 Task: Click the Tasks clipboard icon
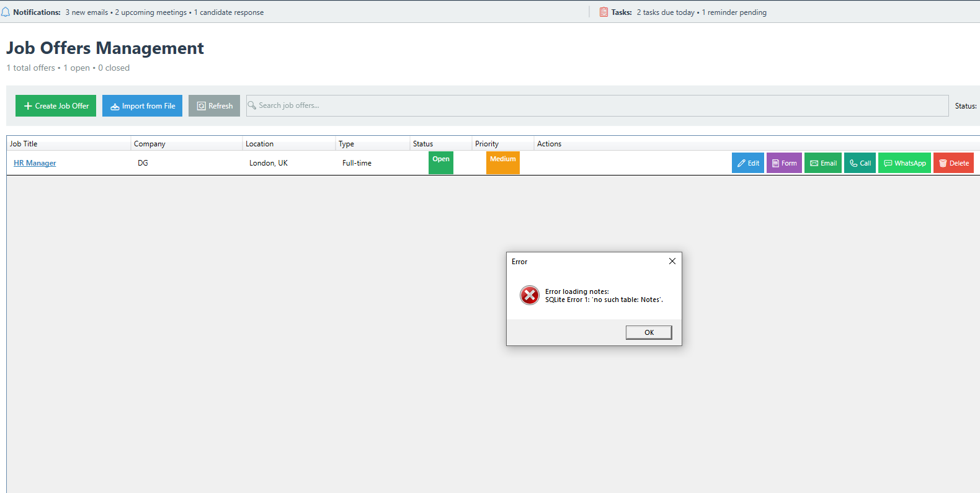[x=604, y=12]
